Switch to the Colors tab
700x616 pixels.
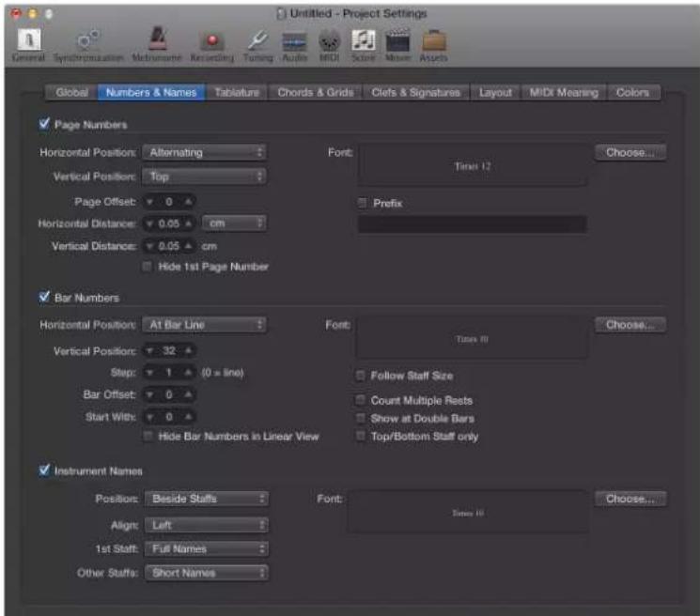coord(632,92)
